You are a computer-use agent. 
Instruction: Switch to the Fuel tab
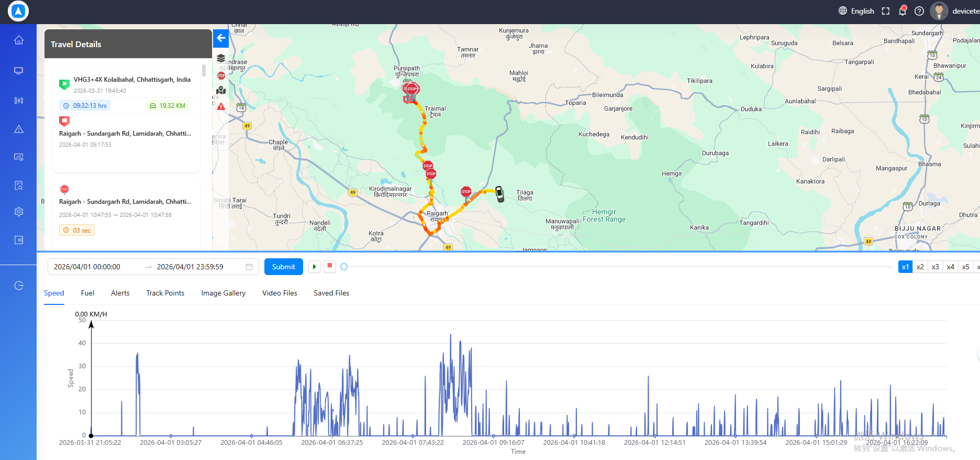pos(87,293)
